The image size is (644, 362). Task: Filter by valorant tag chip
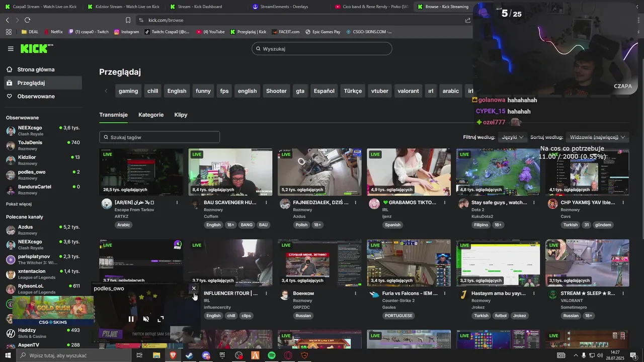[x=408, y=91]
